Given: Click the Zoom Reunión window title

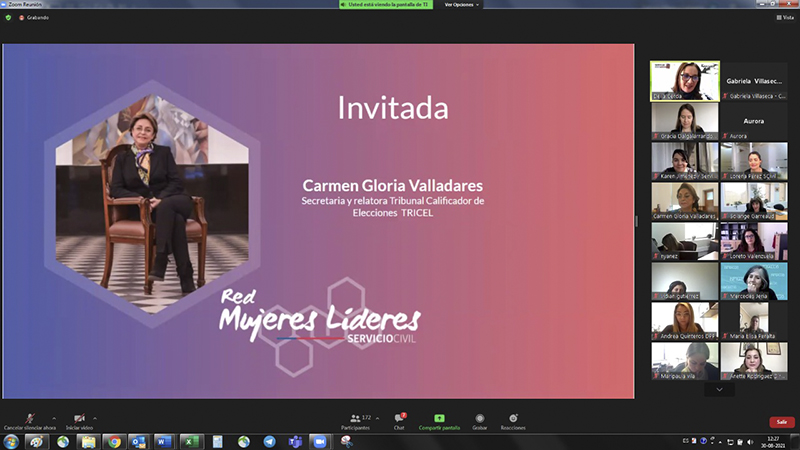Looking at the screenshot, I should tap(25, 4).
